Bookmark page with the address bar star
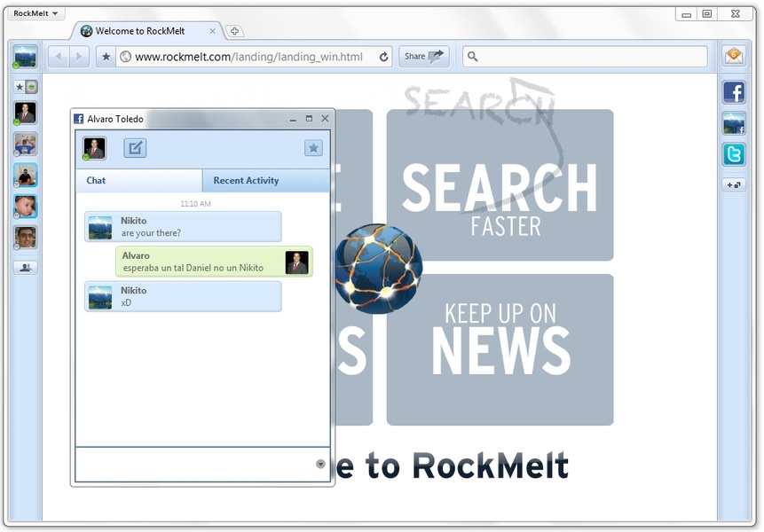The width and height of the screenshot is (764, 532). (106, 57)
